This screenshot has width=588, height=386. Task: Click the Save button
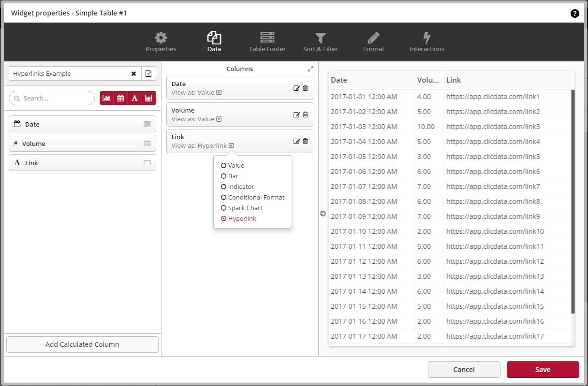coord(543,370)
